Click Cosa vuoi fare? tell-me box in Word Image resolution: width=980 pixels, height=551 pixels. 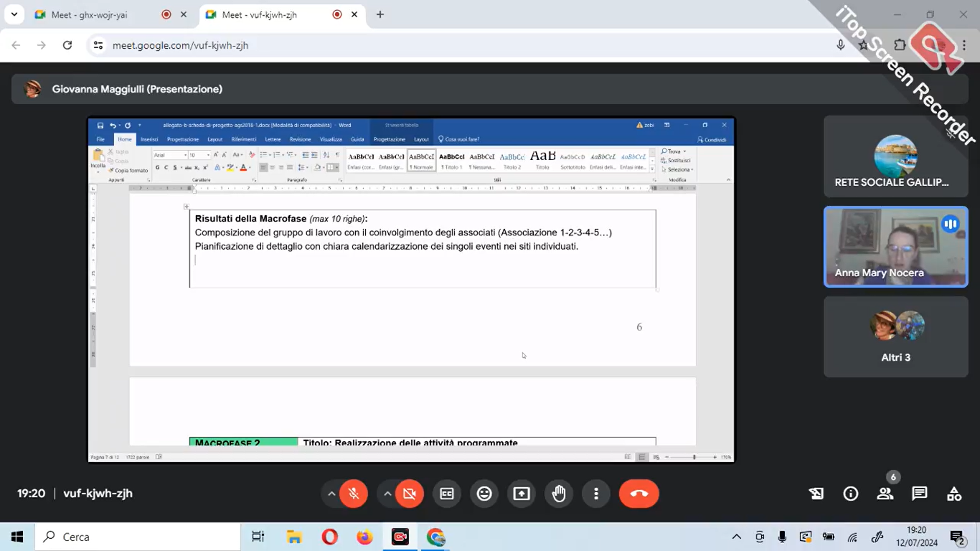(x=459, y=139)
